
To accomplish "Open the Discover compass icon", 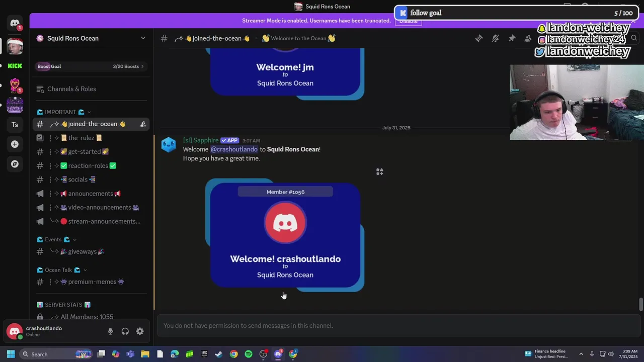I will click(15, 164).
